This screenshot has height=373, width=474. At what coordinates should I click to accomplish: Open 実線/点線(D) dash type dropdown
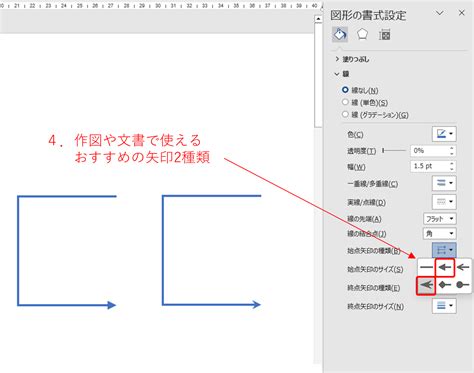point(444,202)
